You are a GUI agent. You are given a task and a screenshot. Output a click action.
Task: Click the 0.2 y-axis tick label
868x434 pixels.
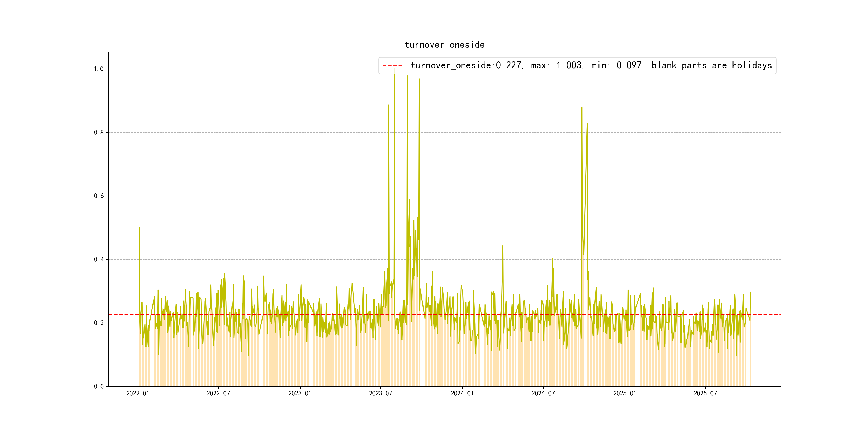click(99, 323)
